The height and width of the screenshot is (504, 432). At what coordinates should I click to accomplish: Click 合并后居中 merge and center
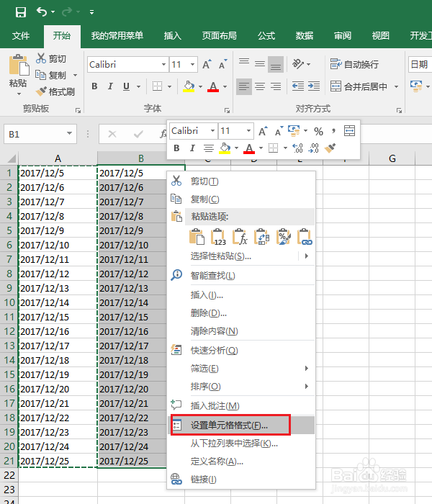[359, 86]
